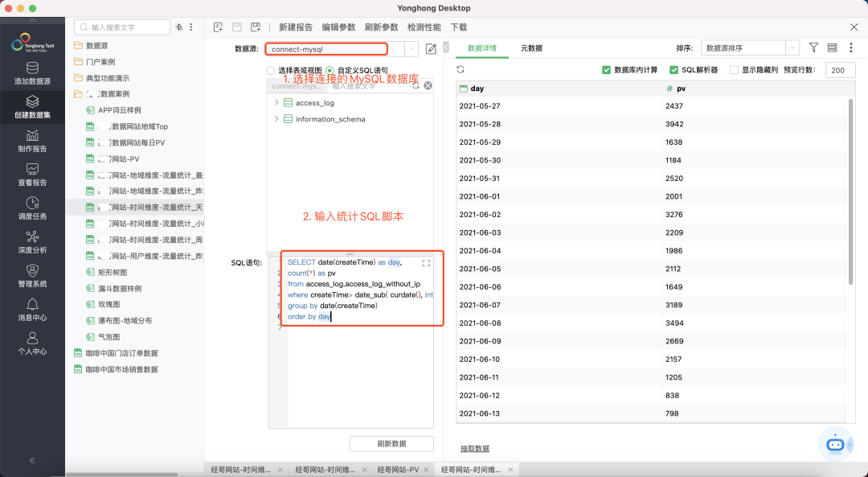The width and height of the screenshot is (868, 477).
Task: Click refresh icon in 数据详情 panel
Action: [461, 70]
